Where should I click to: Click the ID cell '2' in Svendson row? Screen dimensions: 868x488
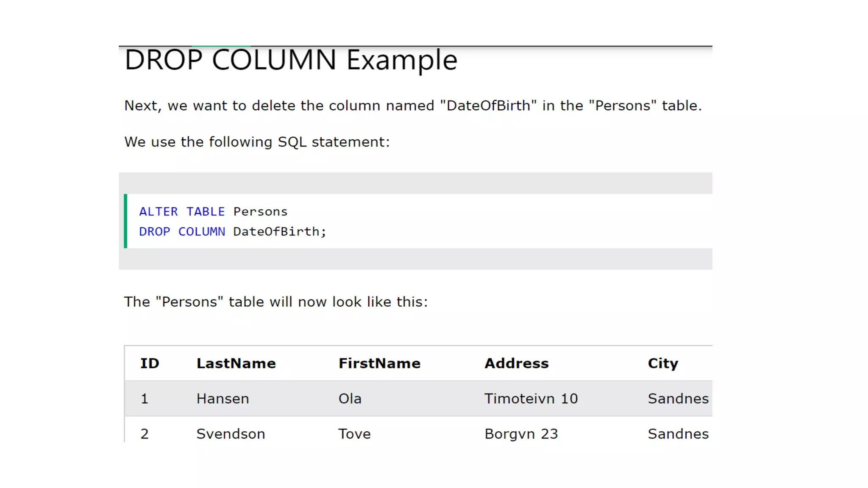pyautogui.click(x=145, y=434)
